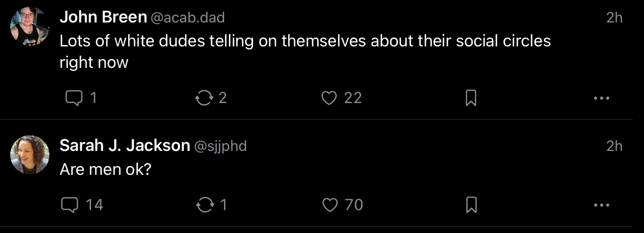The height and width of the screenshot is (233, 644).
Task: Open John Breen's profile picture
Action: 30,26
